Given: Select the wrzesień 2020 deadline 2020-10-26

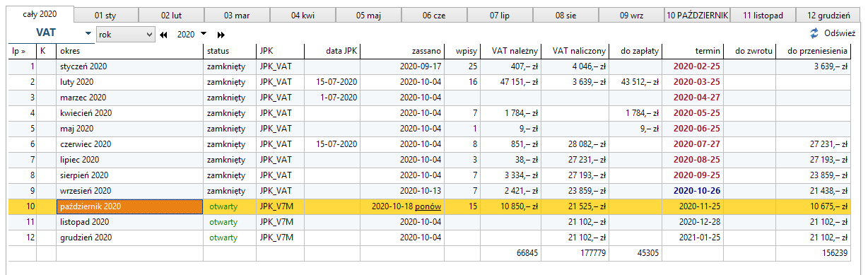Looking at the screenshot, I should click(697, 191).
